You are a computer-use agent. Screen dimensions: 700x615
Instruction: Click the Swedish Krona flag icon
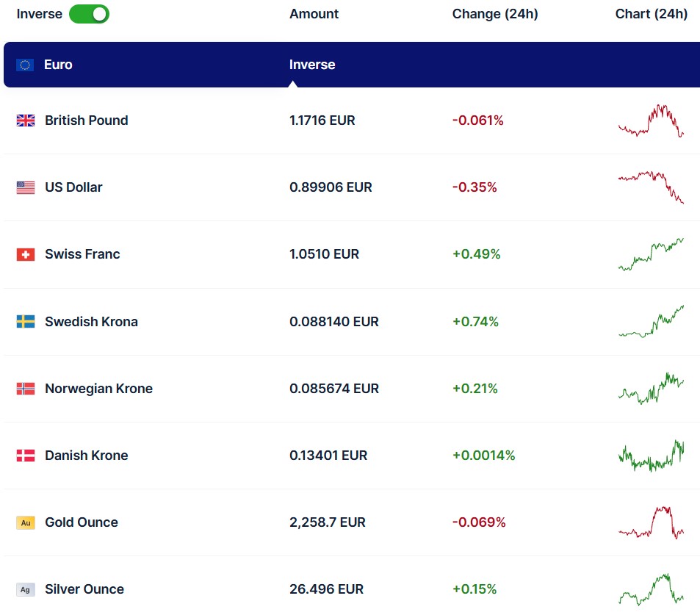pyautogui.click(x=26, y=322)
